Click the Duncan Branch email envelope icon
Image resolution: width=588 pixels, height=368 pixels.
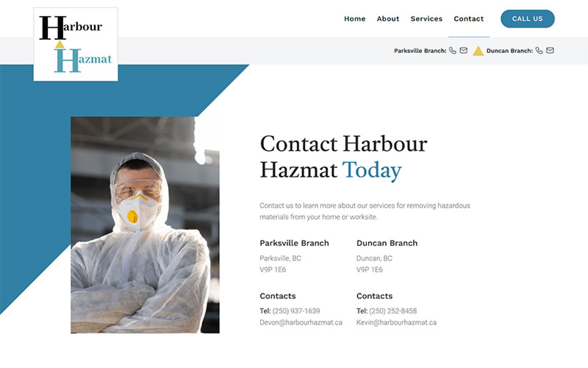click(550, 50)
